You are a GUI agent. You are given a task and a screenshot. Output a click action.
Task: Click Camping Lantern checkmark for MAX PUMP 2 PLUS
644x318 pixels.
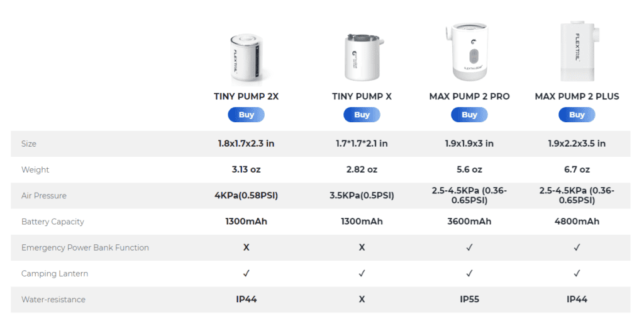[577, 273]
